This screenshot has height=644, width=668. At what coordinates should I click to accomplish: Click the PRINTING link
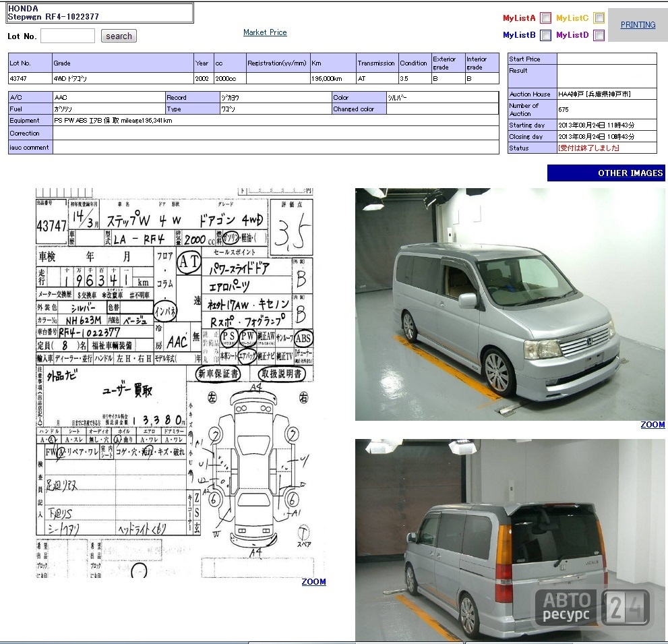[638, 25]
